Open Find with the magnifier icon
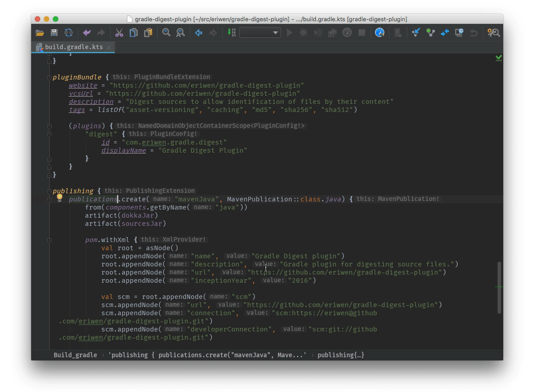533x392 pixels. [x=166, y=33]
